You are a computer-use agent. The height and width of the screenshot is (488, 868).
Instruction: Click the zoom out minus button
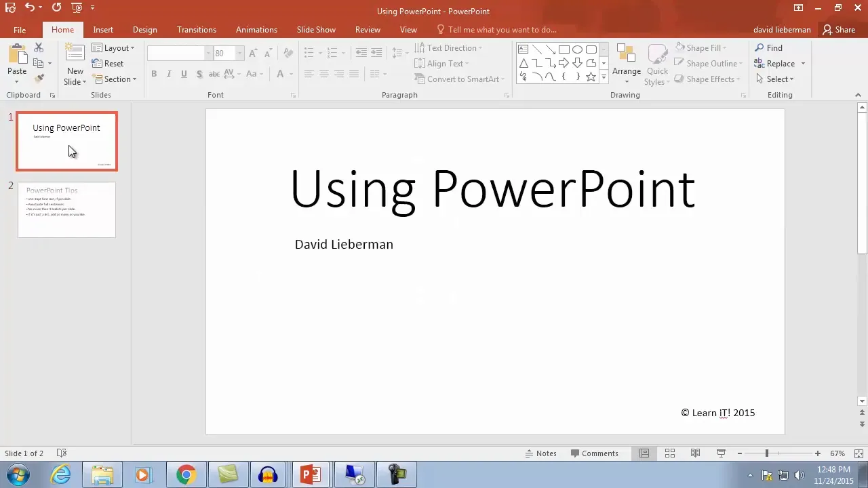click(739, 453)
